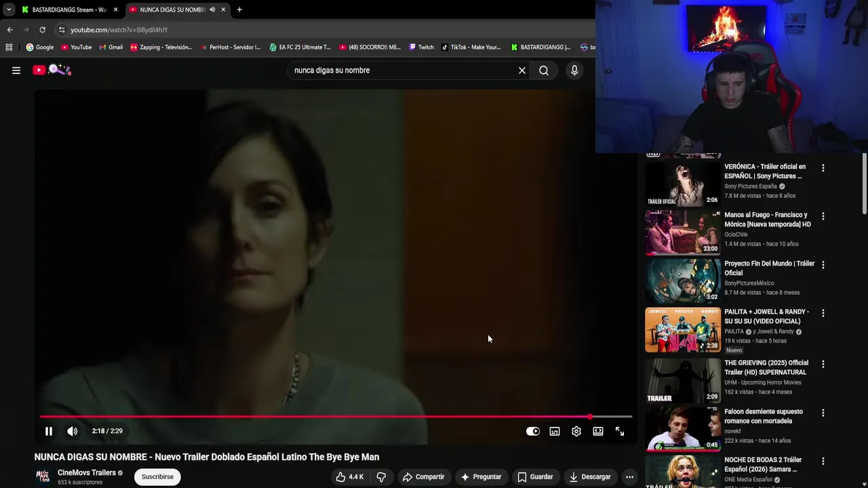868x488 pixels.
Task: Close the BASTARDIGANGG Stream tab
Action: point(115,9)
